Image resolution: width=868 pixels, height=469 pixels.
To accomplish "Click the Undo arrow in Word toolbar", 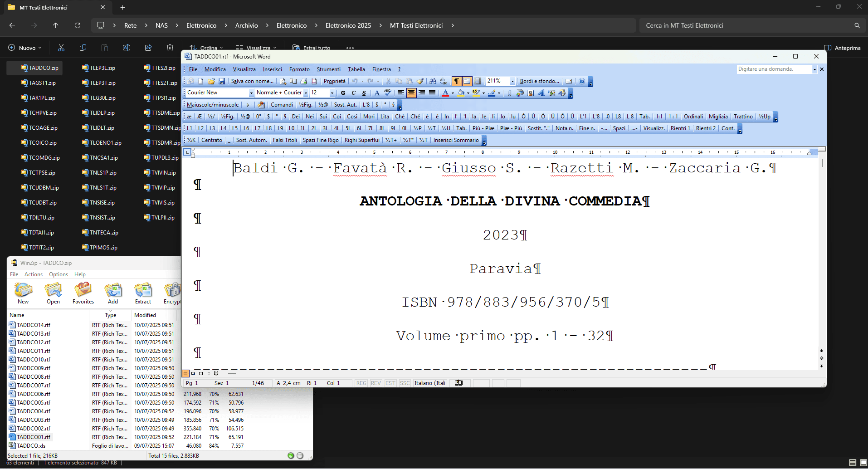I will (x=355, y=81).
